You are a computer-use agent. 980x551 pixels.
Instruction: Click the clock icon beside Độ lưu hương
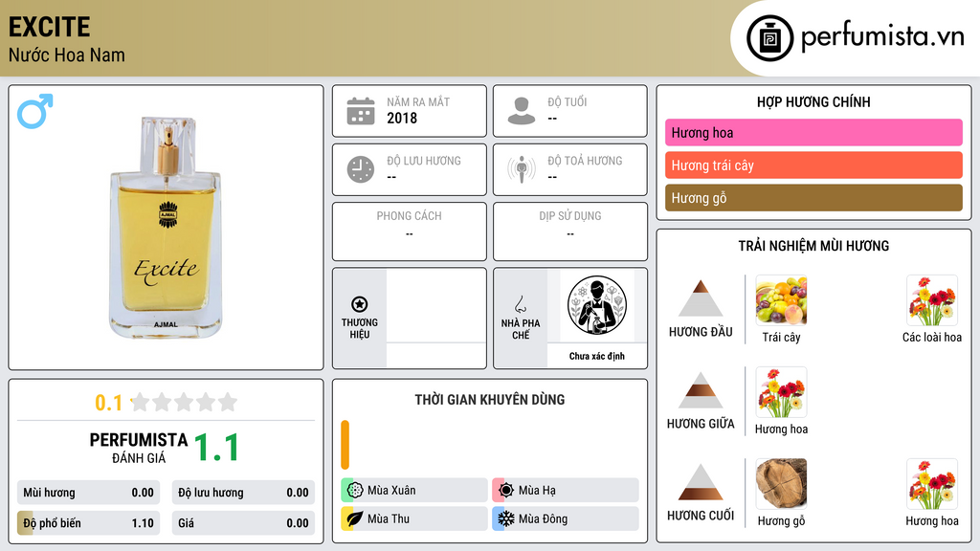point(361,169)
